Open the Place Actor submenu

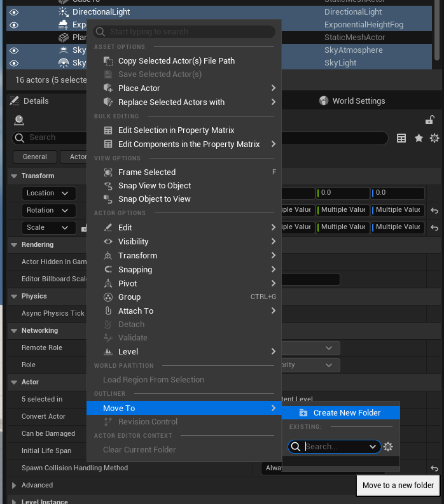(184, 88)
